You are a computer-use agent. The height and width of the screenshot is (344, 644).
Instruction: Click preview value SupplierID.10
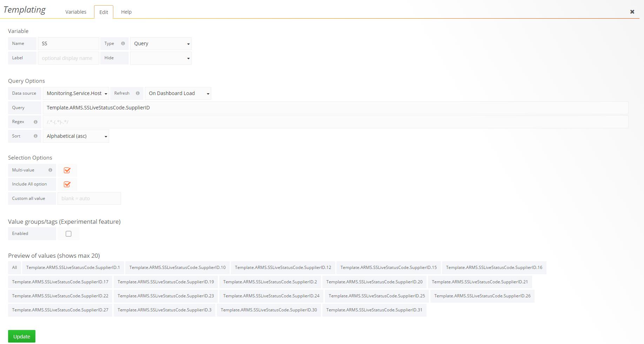pos(177,268)
